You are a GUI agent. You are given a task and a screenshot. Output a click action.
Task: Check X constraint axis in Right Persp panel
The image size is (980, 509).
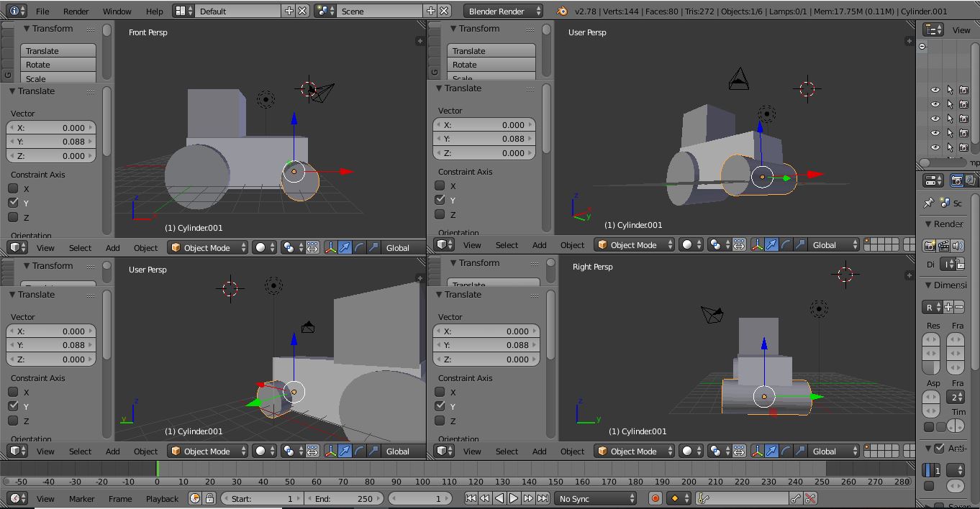click(x=440, y=392)
